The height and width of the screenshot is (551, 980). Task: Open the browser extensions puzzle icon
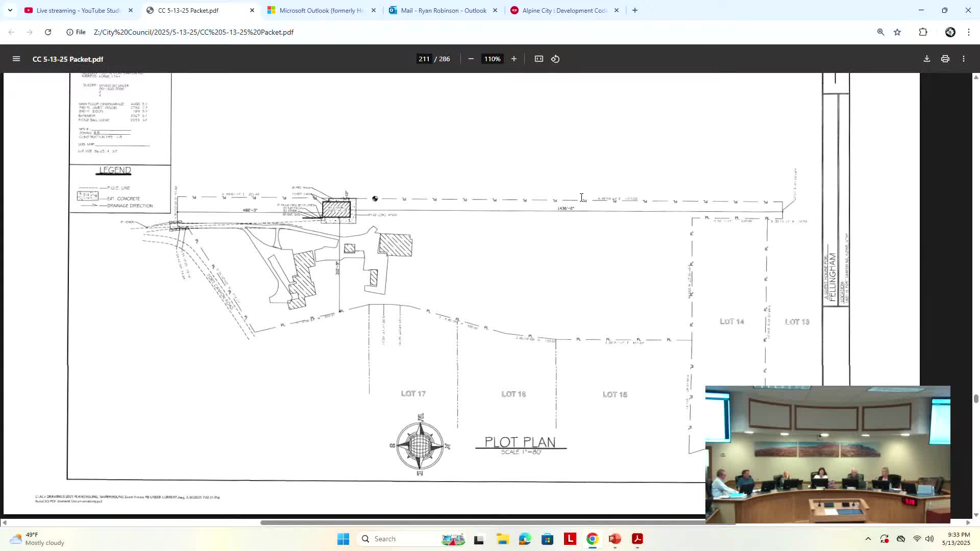click(923, 32)
